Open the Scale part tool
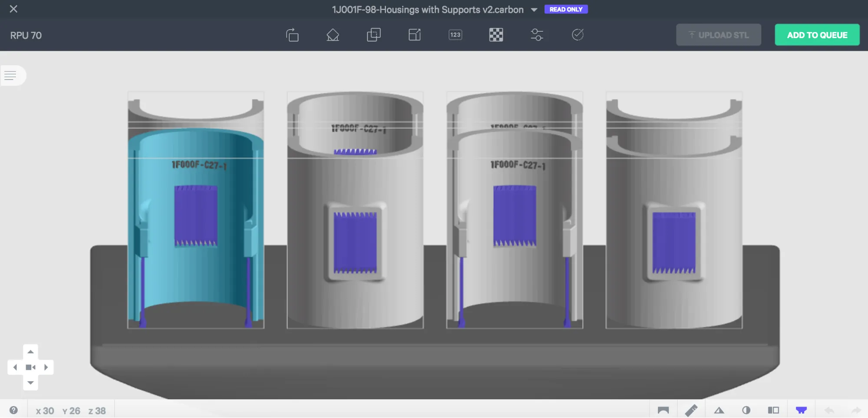Screen dimensions: 868x418 [415, 35]
